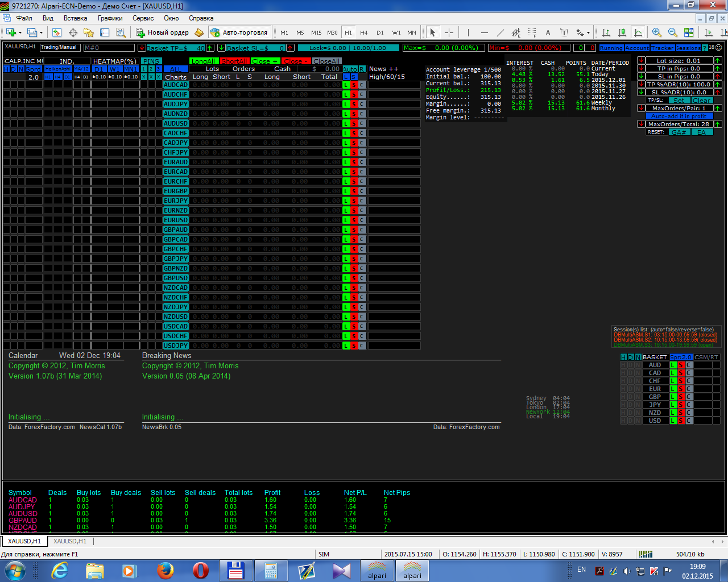Select the text label tool (A)

[x=548, y=32]
